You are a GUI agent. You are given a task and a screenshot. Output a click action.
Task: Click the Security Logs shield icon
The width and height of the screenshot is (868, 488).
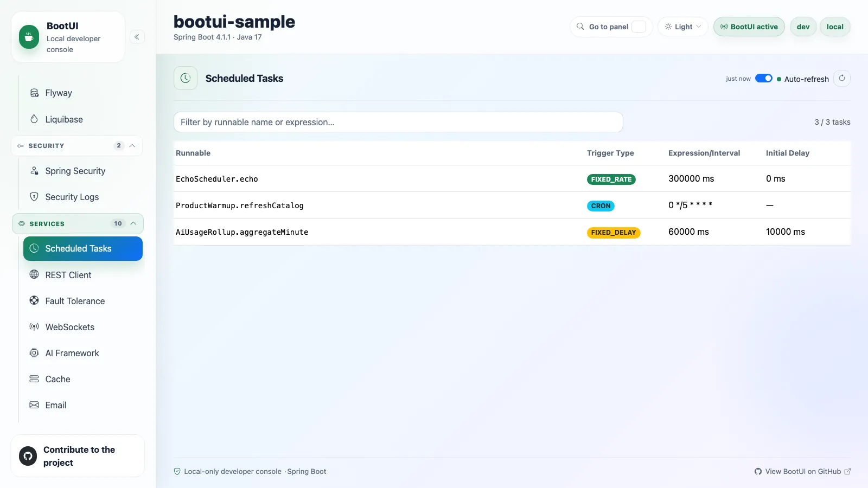[x=34, y=196]
